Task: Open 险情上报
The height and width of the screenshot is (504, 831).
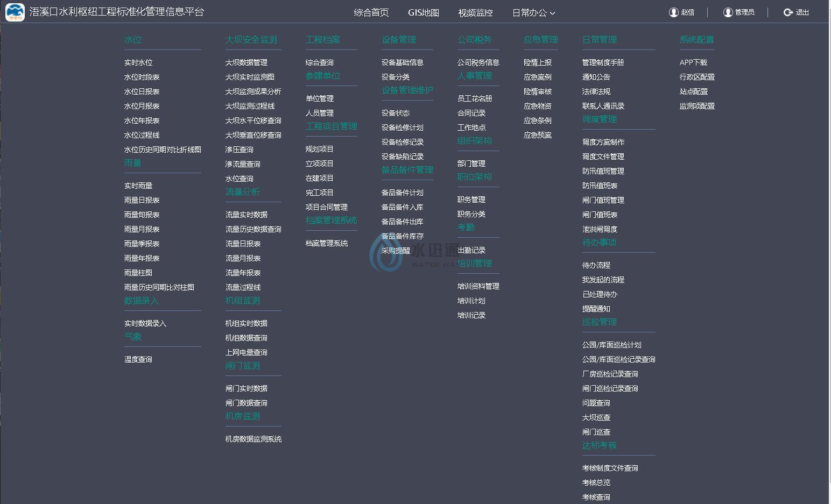Action: point(538,62)
